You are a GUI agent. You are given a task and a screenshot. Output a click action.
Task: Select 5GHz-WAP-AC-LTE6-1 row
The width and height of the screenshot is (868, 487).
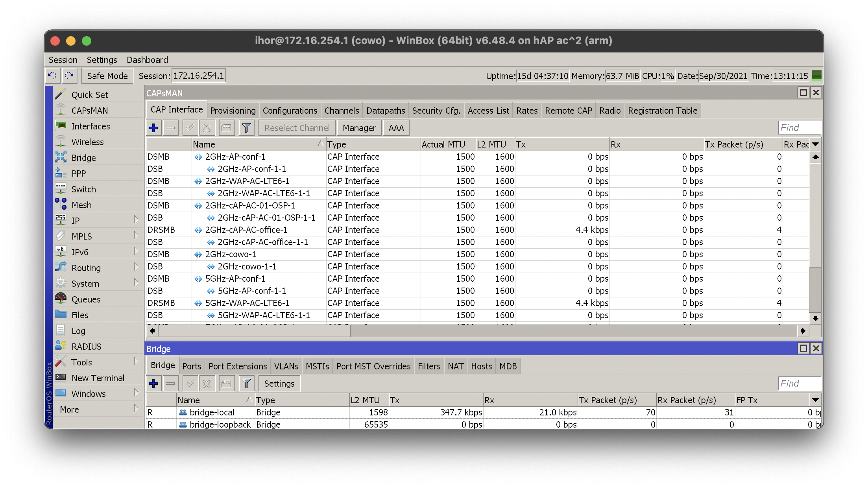(478, 303)
